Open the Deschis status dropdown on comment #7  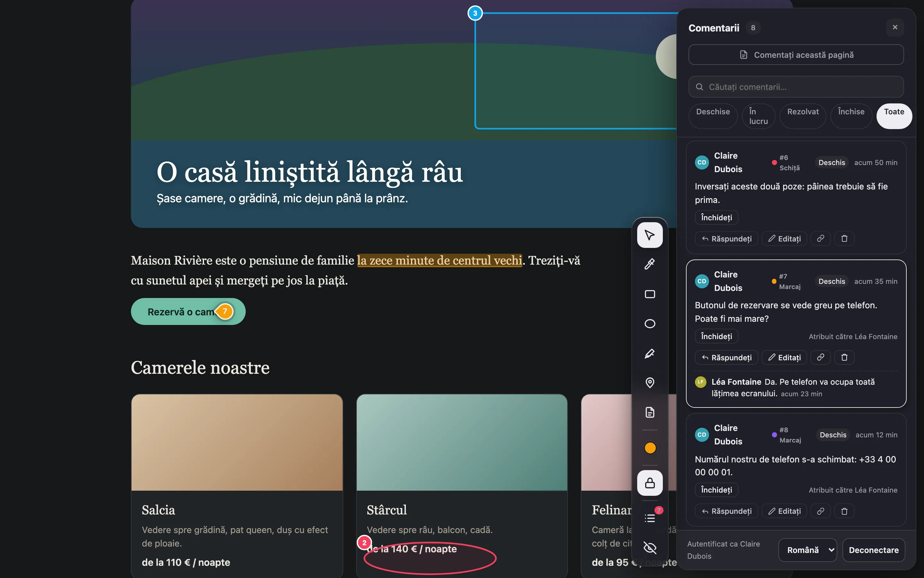pyautogui.click(x=832, y=281)
